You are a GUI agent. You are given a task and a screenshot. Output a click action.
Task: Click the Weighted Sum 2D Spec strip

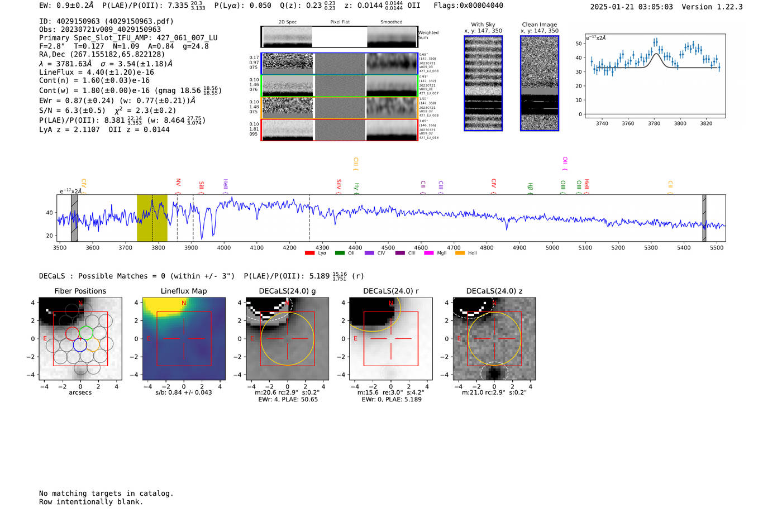click(x=339, y=37)
